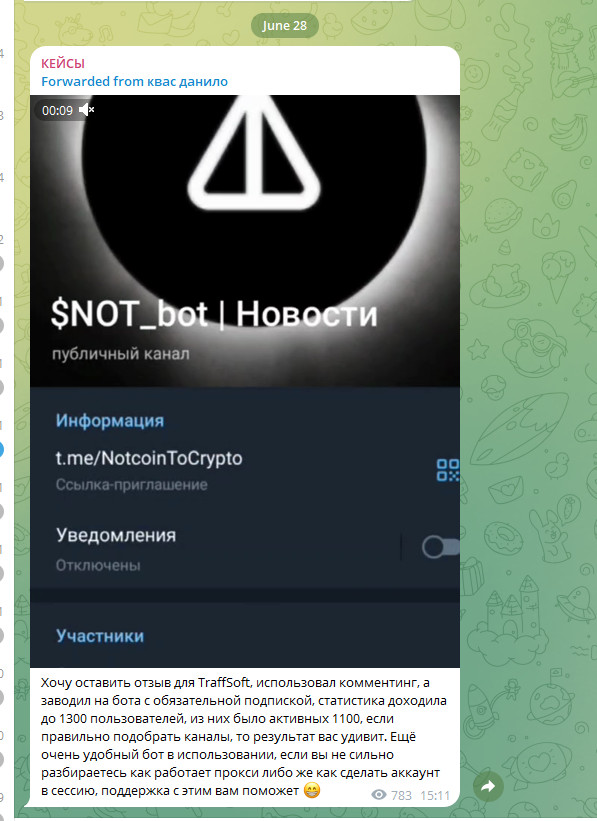Click the June 28 date badge
Image resolution: width=597 pixels, height=821 pixels.
point(284,26)
